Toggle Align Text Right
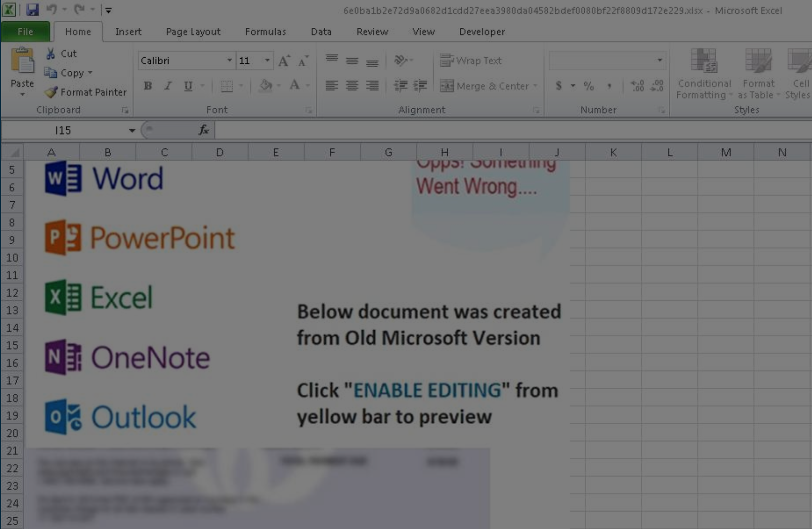The height and width of the screenshot is (529, 812). pos(372,85)
